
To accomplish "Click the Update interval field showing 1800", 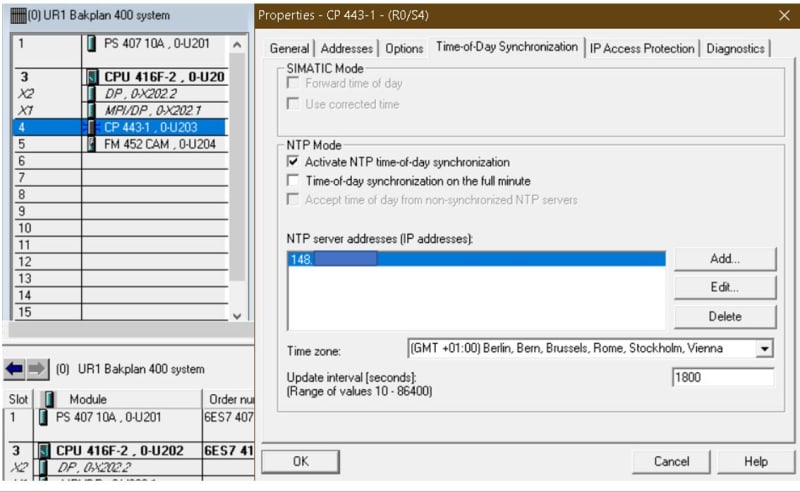I will 723,378.
